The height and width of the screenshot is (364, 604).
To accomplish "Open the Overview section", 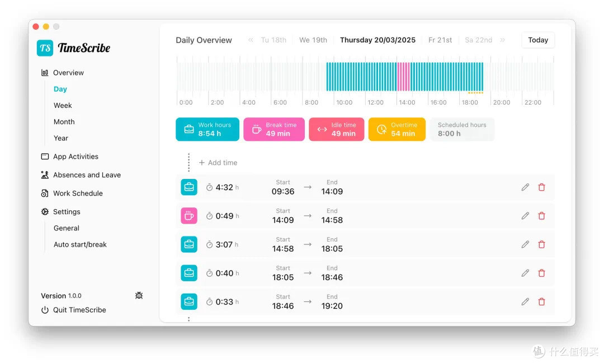I will pos(63,73).
